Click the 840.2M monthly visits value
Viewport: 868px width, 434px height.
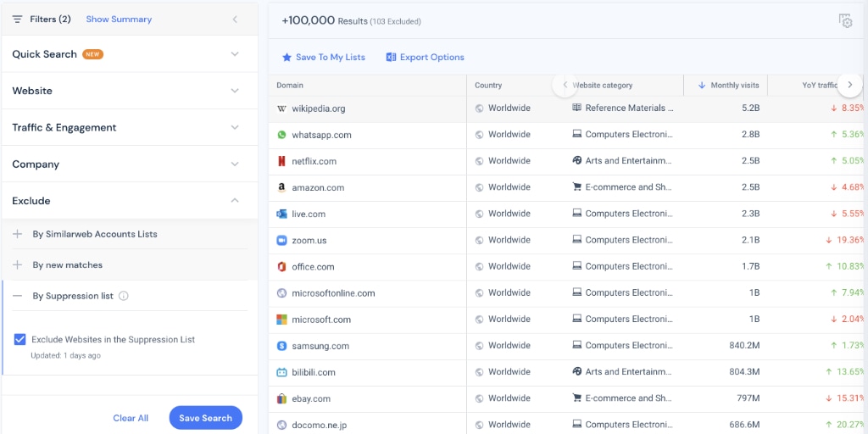coord(744,346)
